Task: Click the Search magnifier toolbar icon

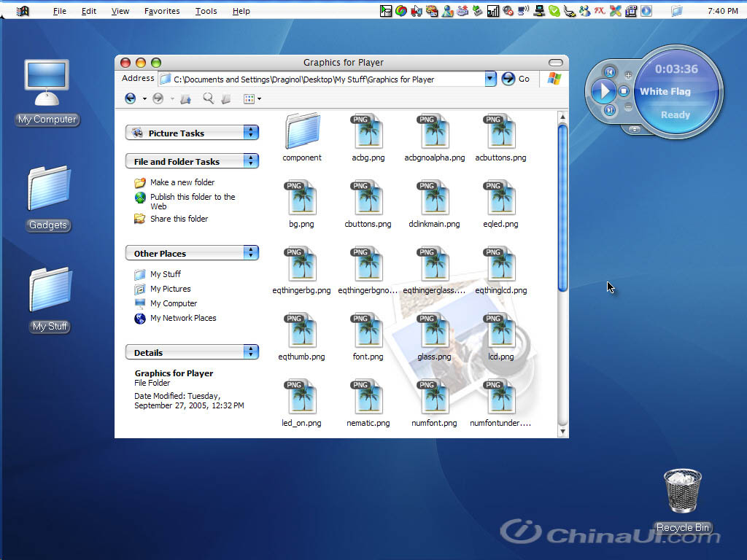Action: 208,98
